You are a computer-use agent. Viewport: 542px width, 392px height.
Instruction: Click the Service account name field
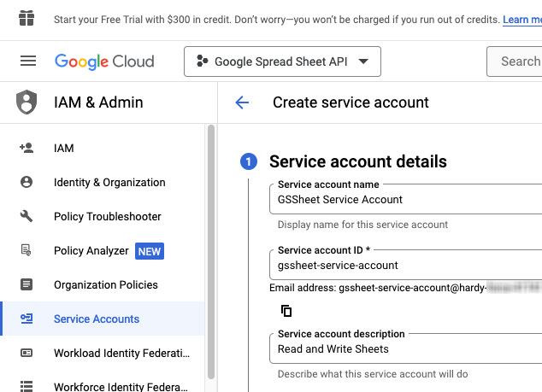pyautogui.click(x=405, y=199)
